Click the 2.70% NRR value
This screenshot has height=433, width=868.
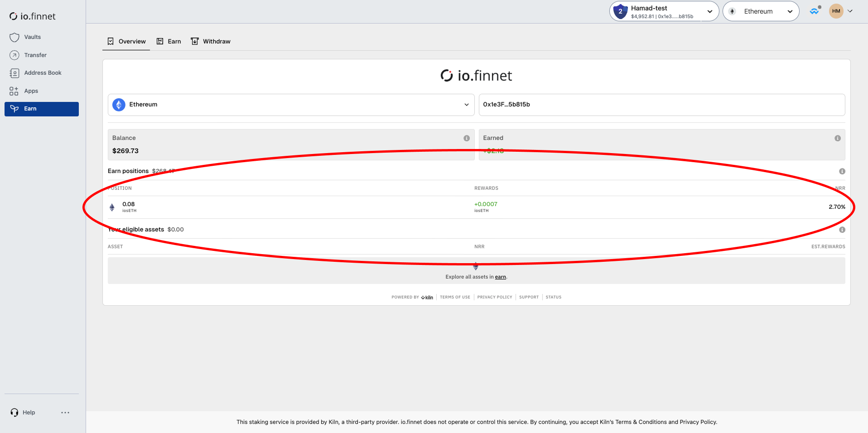(837, 207)
